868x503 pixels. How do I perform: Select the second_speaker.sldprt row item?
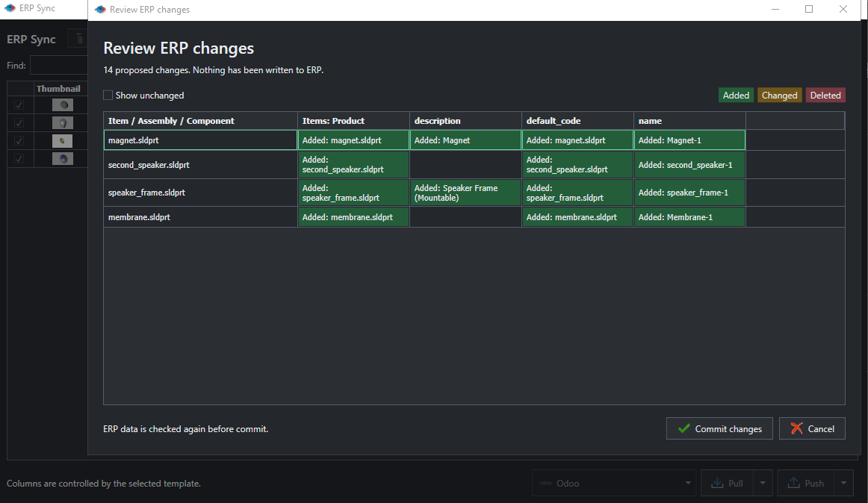point(200,165)
